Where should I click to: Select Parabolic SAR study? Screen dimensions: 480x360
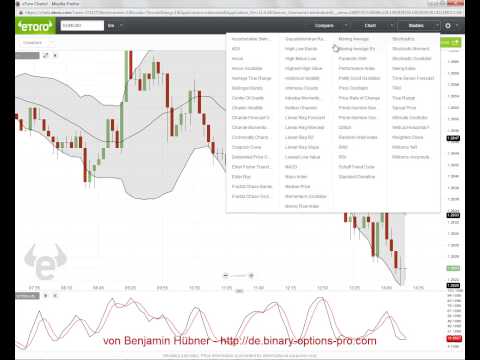click(353, 59)
